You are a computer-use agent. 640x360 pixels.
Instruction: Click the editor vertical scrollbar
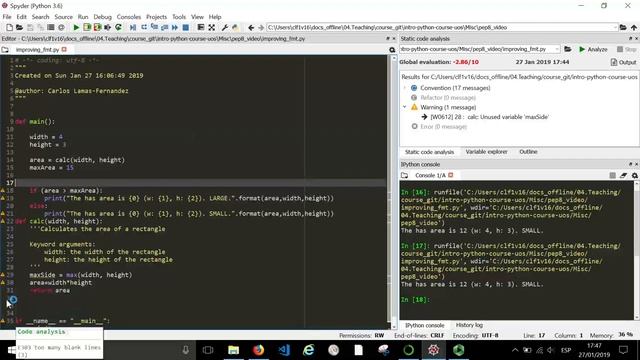click(x=394, y=192)
